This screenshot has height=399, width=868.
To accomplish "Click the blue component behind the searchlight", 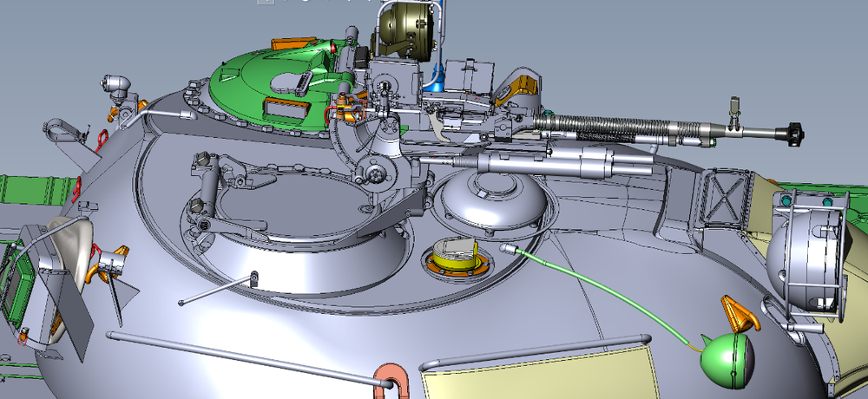I will 438,76.
